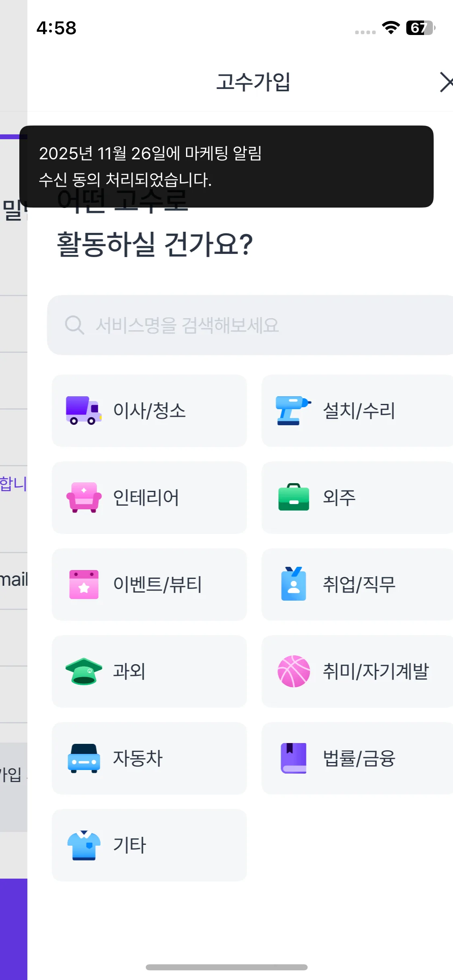Viewport: 453px width, 980px height.
Task: Tap the blue car icon
Action: pos(84,758)
